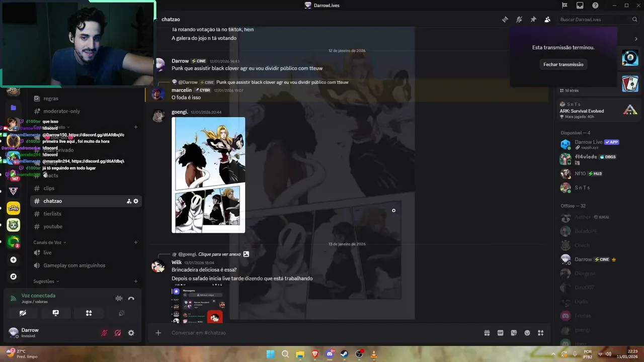Open the VLC taskbar icon
Image resolution: width=644 pixels, height=362 pixels.
pos(374,354)
